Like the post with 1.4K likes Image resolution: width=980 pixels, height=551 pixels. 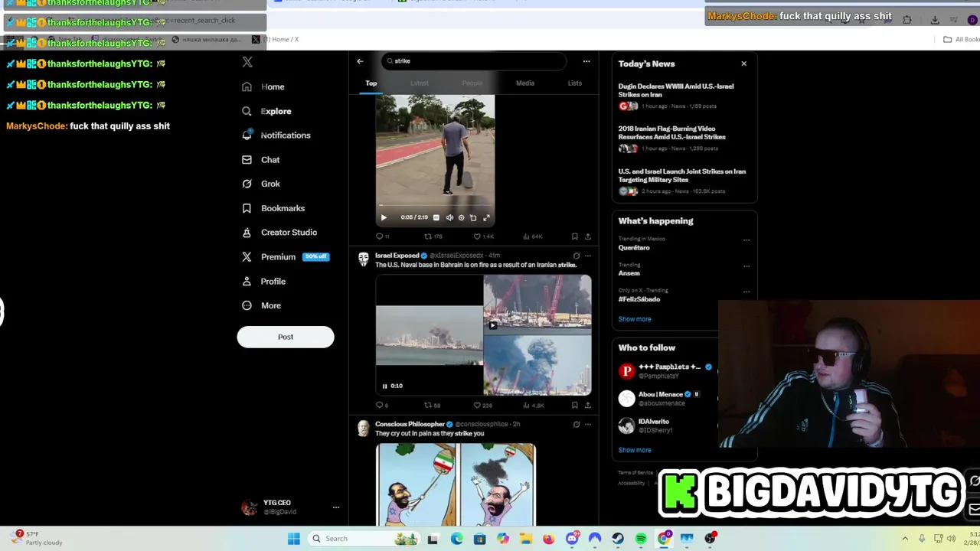point(483,236)
